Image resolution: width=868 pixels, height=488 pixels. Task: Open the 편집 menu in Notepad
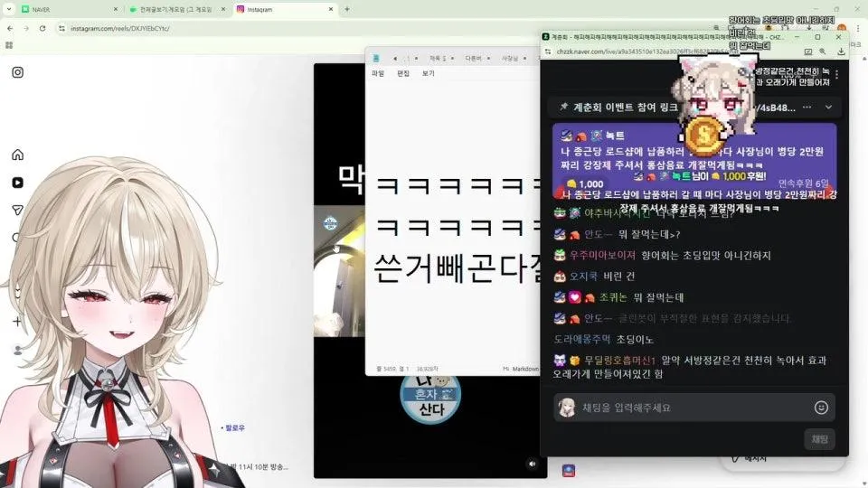[403, 73]
